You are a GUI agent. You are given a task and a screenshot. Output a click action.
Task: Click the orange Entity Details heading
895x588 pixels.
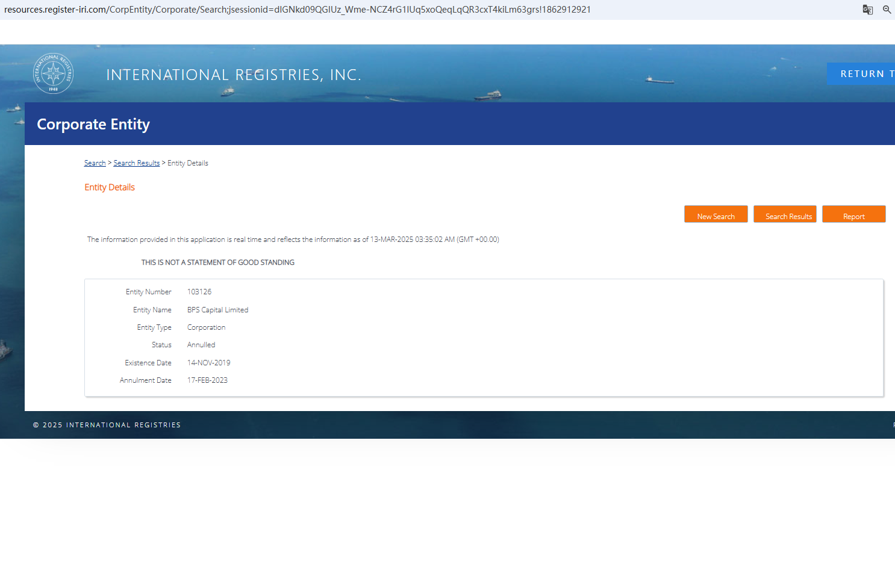point(110,187)
